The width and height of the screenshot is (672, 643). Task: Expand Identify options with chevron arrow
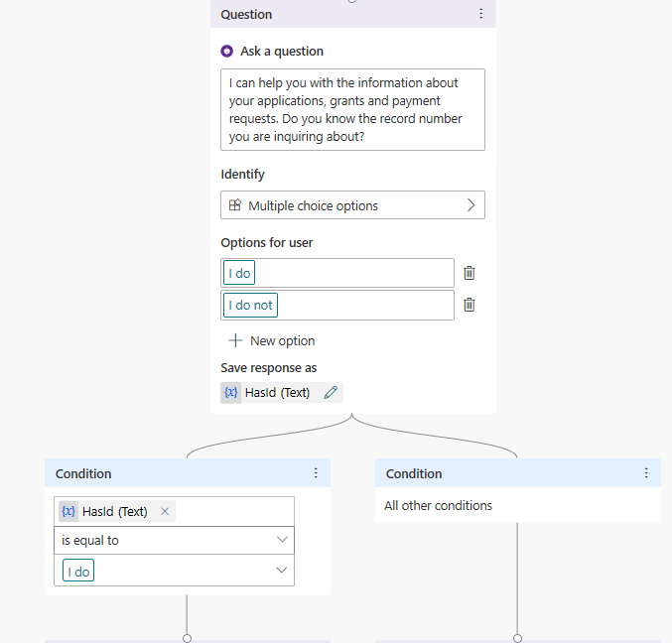[471, 205]
